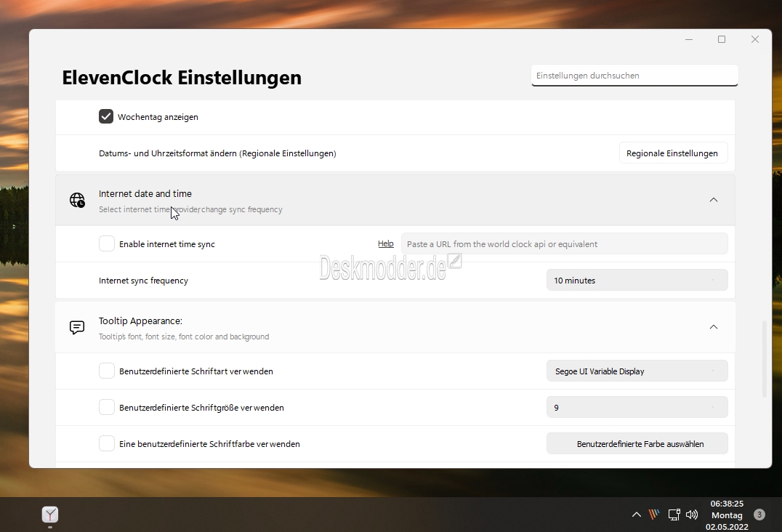Collapse the Internet date and time section
Viewport: 782px width, 532px height.
point(714,200)
